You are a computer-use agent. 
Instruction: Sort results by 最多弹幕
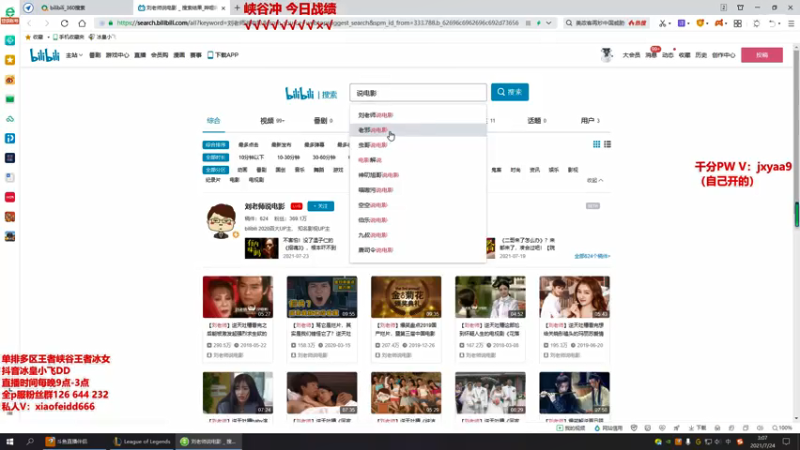coord(314,145)
